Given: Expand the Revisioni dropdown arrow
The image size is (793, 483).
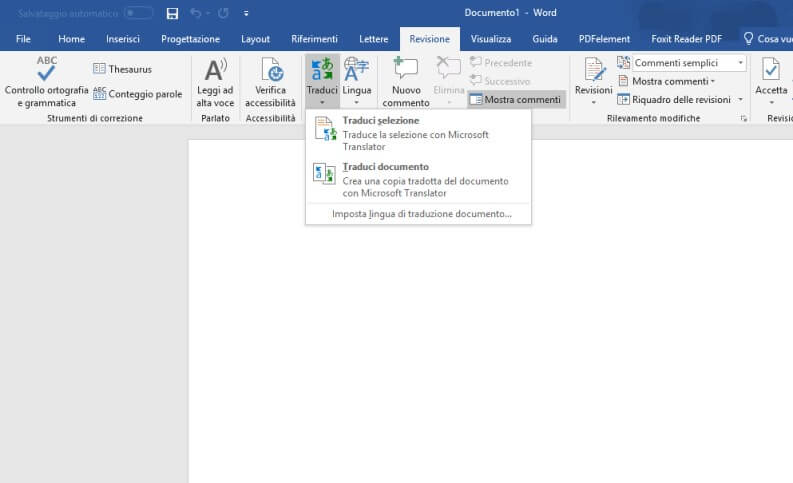Looking at the screenshot, I should click(594, 103).
